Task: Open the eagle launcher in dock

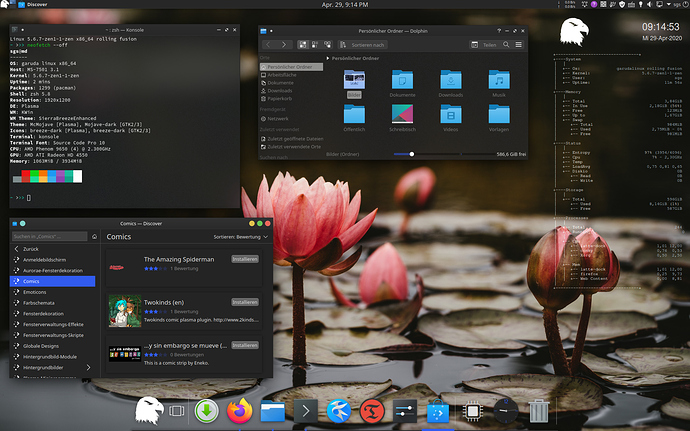Action: point(149,410)
